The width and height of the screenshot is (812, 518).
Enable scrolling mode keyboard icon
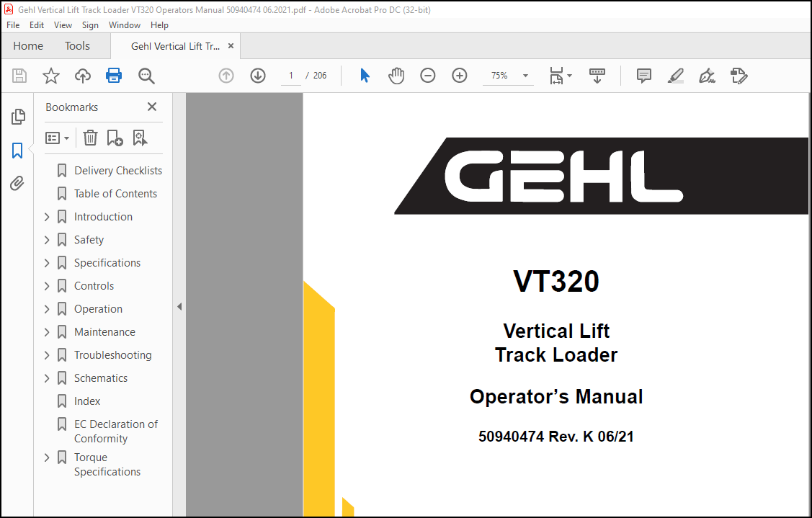click(597, 76)
